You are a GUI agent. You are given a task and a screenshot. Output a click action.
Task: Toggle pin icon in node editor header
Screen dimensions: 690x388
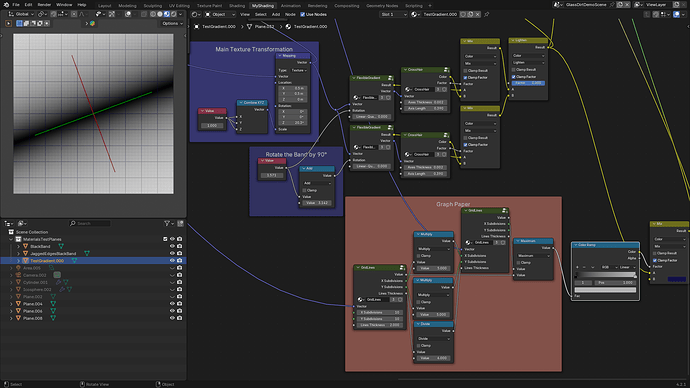pos(487,15)
